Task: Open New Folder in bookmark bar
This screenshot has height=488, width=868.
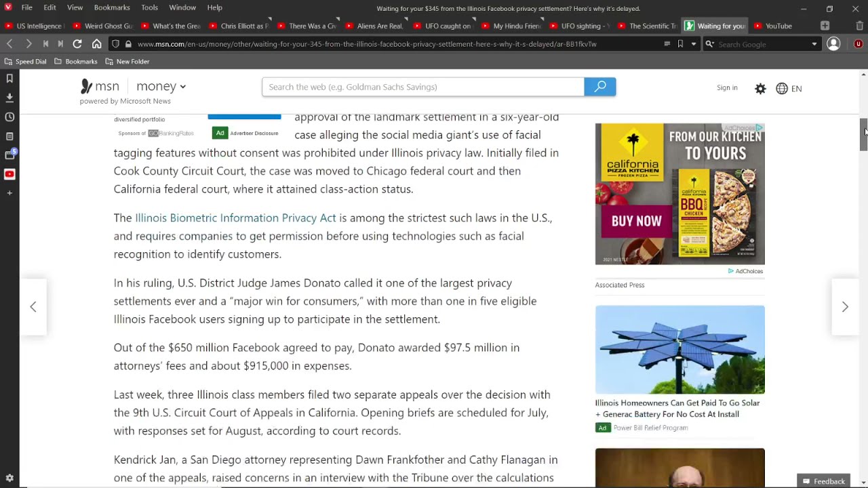Action: point(127,62)
